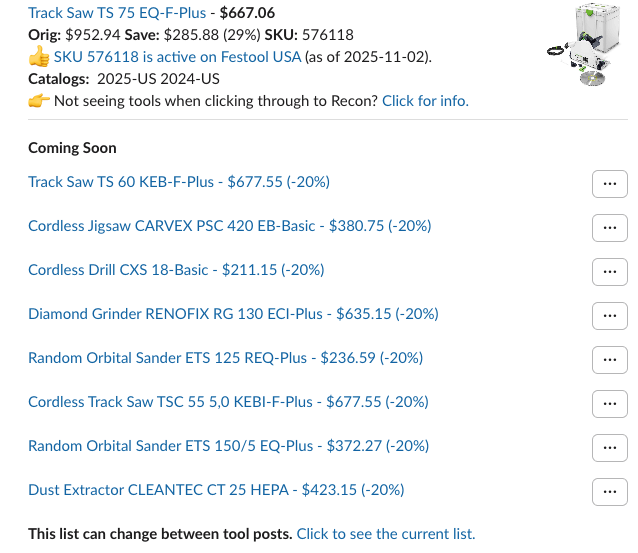Click the TS 75 track saw product thumbnail
The width and height of the screenshot is (638, 553).
tap(582, 46)
